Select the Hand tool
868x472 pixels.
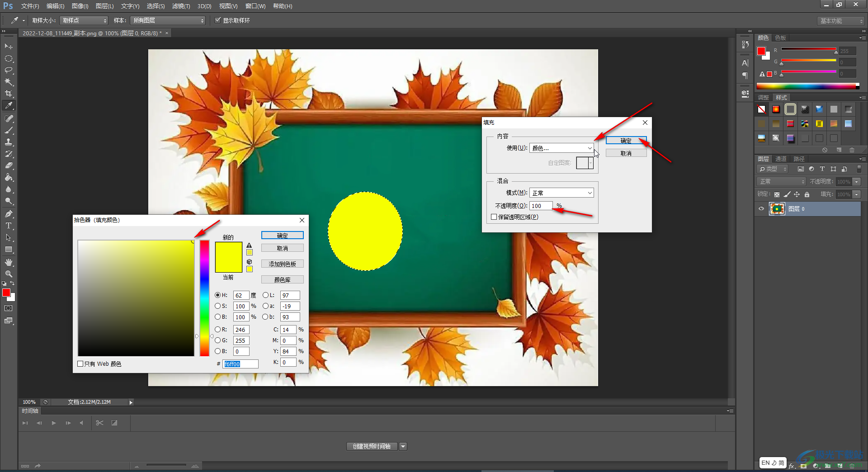pyautogui.click(x=9, y=262)
